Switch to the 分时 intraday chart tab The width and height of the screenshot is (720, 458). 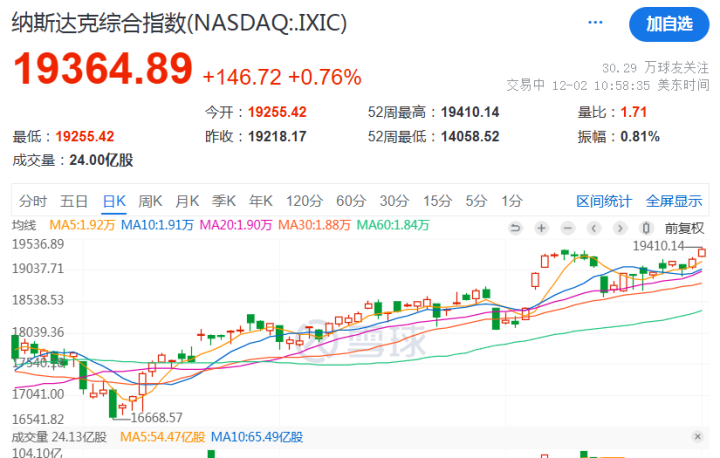[33, 201]
